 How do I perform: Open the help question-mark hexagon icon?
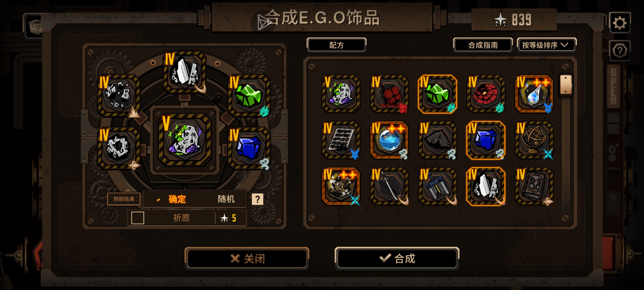coord(620,50)
